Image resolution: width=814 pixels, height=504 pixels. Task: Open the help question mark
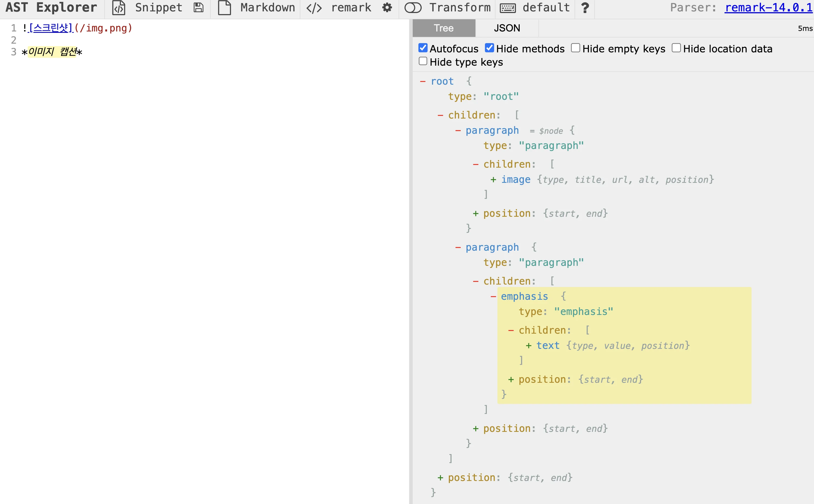(585, 8)
